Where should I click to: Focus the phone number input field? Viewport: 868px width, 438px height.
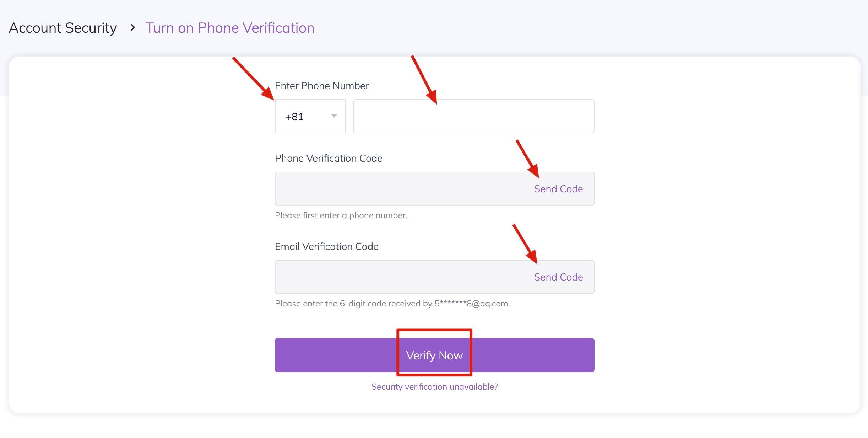(473, 117)
